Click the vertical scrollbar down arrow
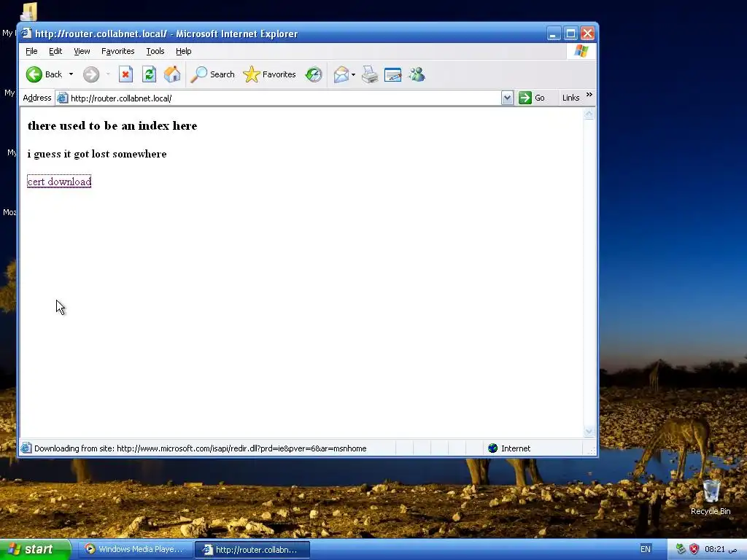This screenshot has height=560, width=747. 589,432
